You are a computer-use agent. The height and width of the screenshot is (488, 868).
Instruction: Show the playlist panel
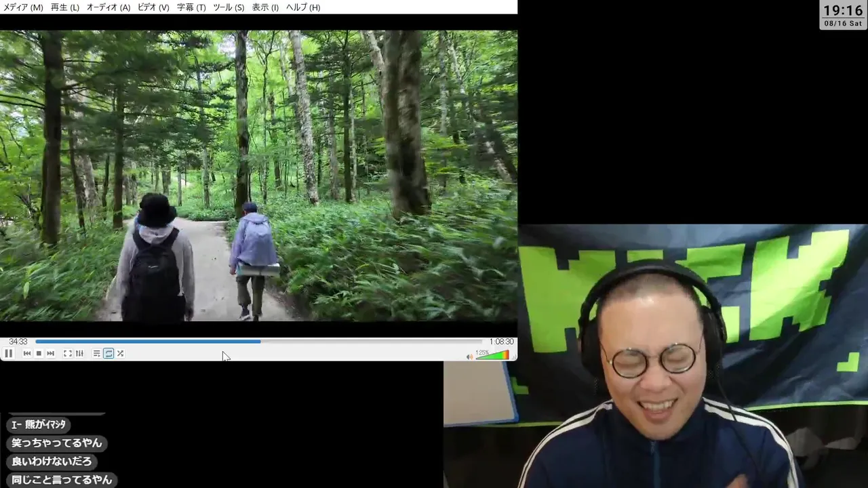97,353
